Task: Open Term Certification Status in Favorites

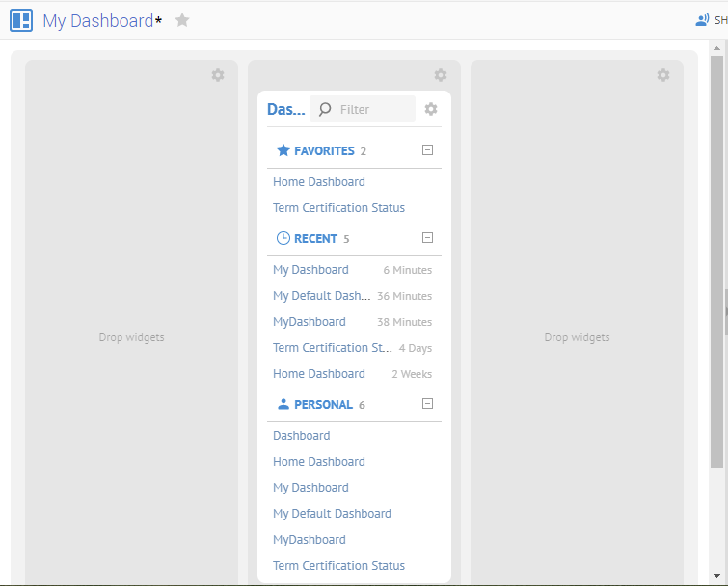Action: coord(338,208)
